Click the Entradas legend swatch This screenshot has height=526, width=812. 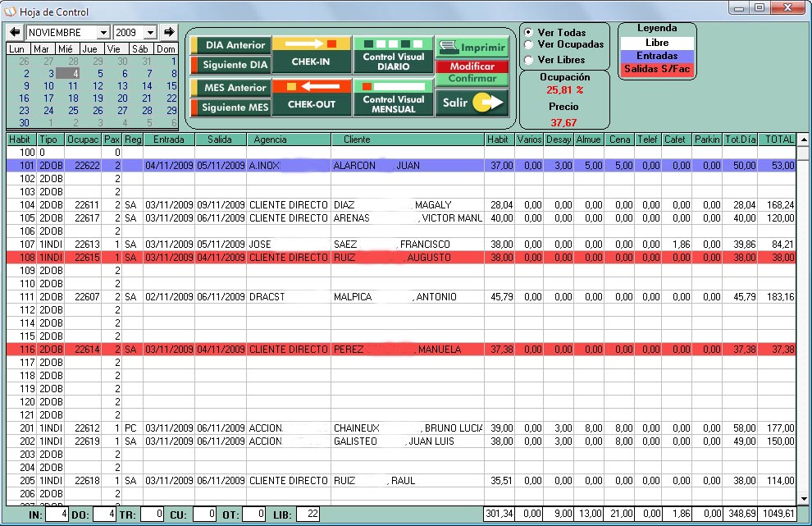pyautogui.click(x=657, y=56)
